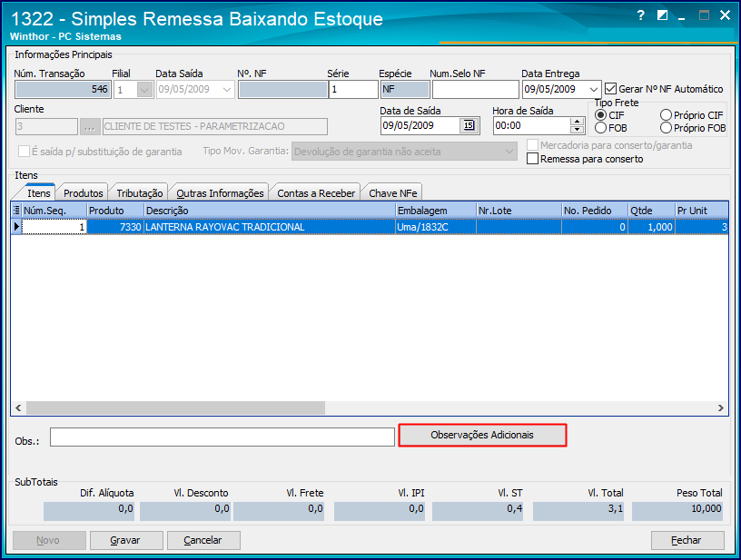Select the CIF freight radio button
The image size is (741, 560).
tap(600, 115)
